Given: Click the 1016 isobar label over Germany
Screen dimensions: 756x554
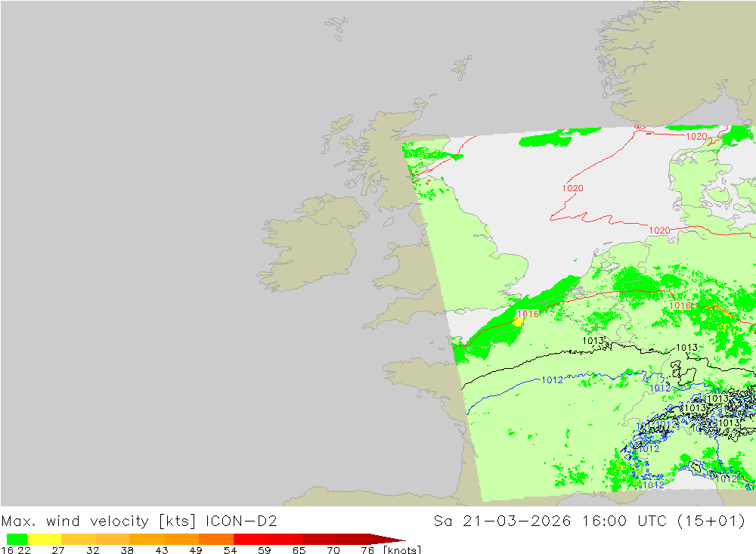Looking at the screenshot, I should [680, 305].
